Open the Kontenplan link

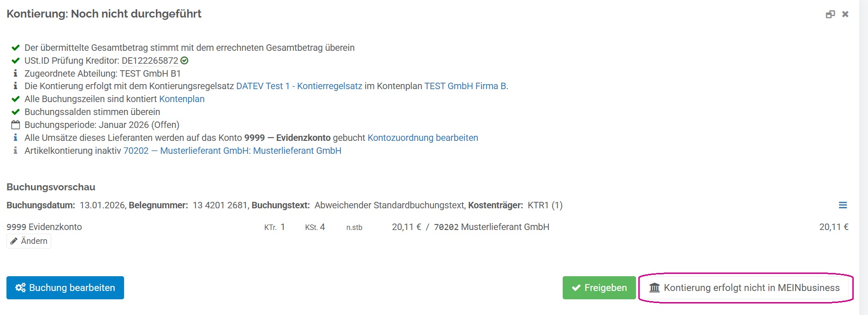click(x=182, y=99)
